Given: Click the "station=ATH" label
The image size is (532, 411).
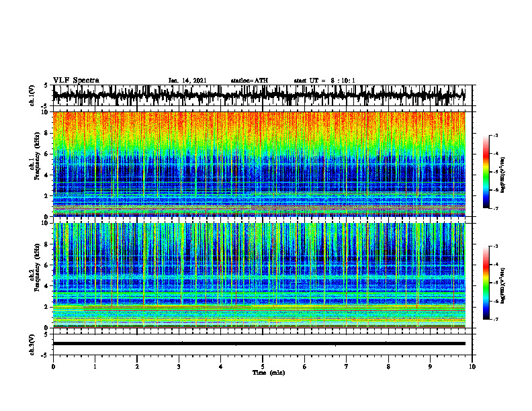Looking at the screenshot, I should [x=249, y=81].
